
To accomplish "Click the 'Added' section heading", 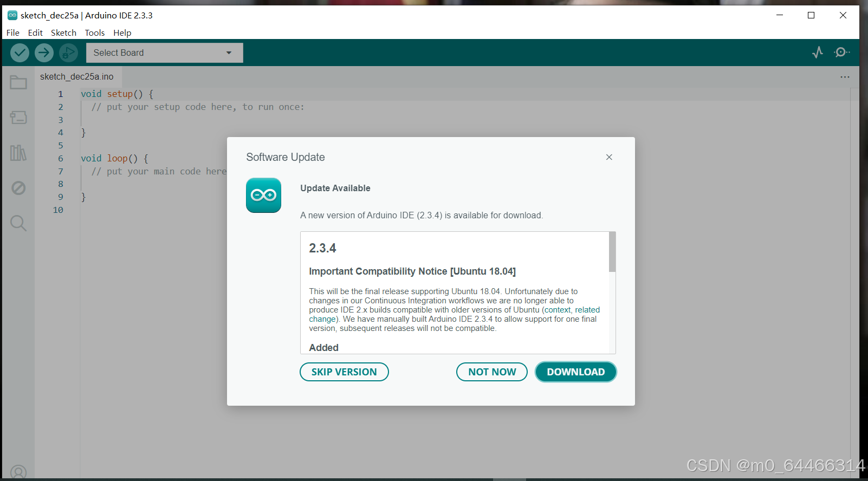I will 323,348.
